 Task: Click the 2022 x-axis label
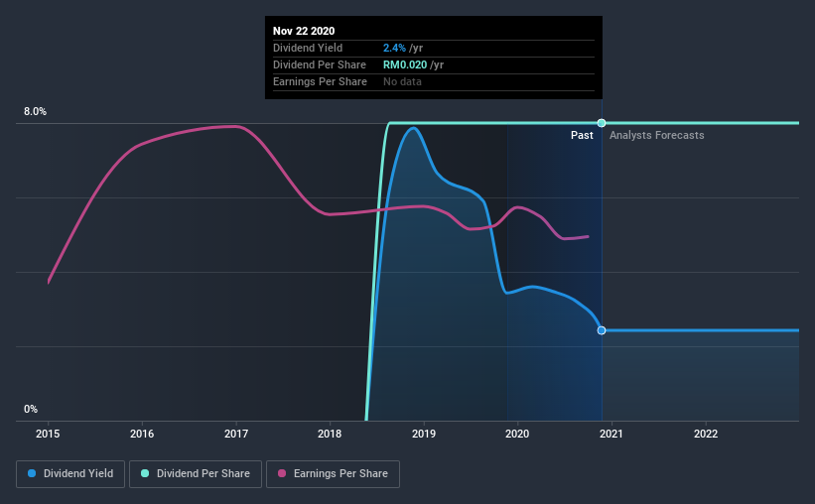pos(706,434)
